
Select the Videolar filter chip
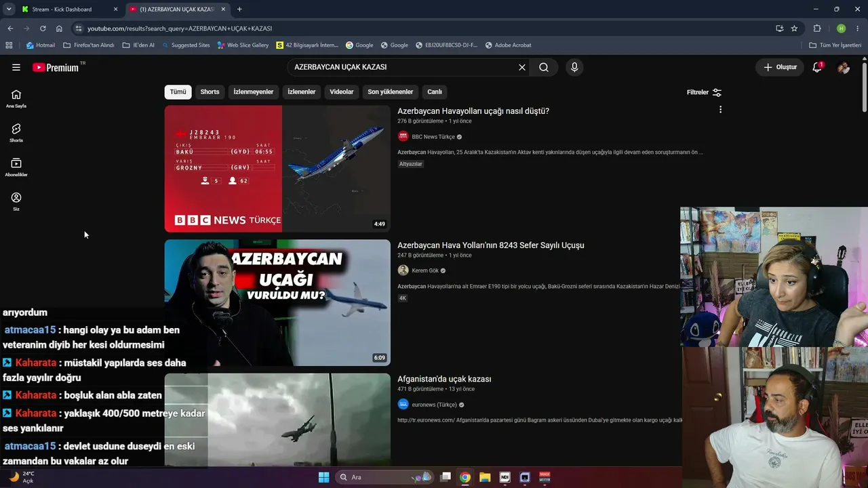pyautogui.click(x=342, y=92)
